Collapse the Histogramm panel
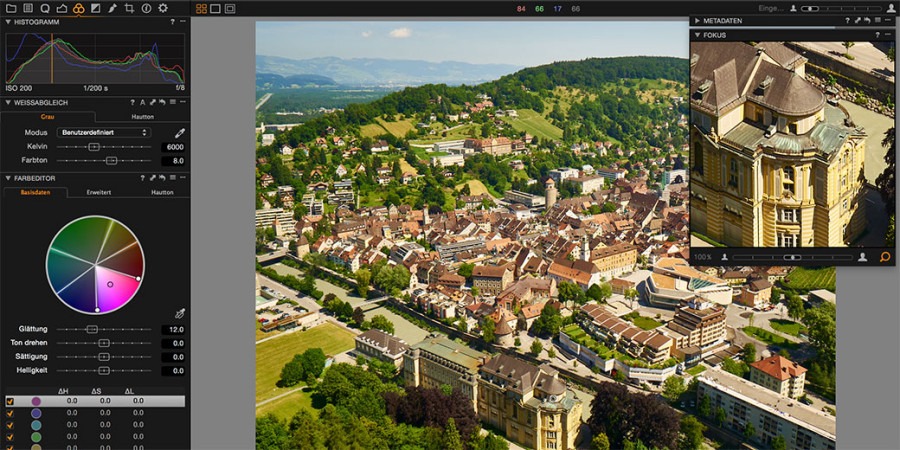 point(8,21)
